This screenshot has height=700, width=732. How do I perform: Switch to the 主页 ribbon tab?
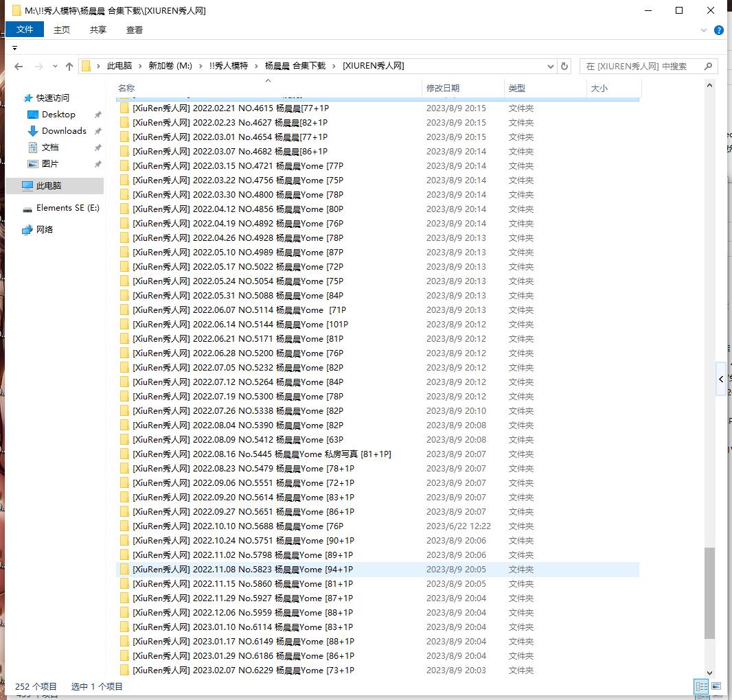coord(62,30)
